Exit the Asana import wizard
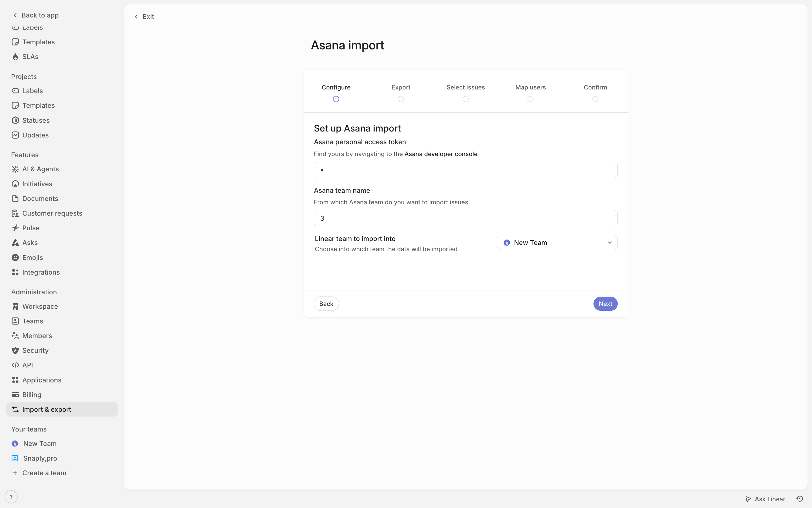This screenshot has width=812, height=508. (x=144, y=16)
